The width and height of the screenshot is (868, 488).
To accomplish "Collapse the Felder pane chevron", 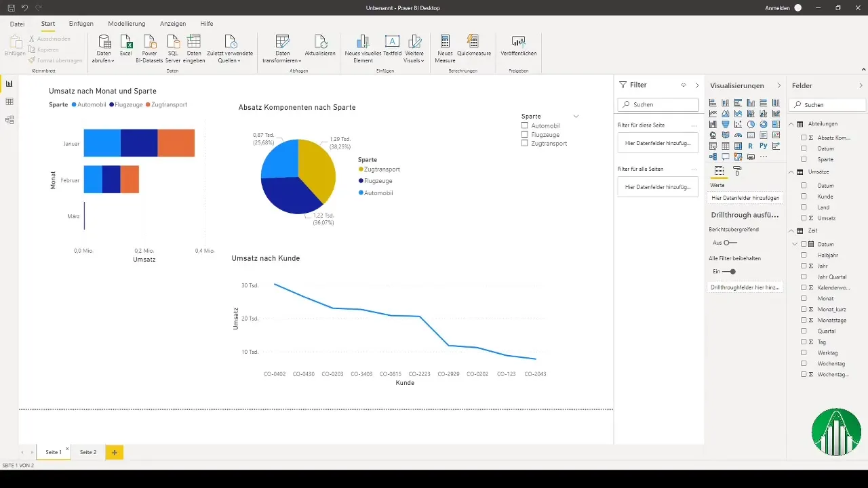I will click(x=861, y=86).
